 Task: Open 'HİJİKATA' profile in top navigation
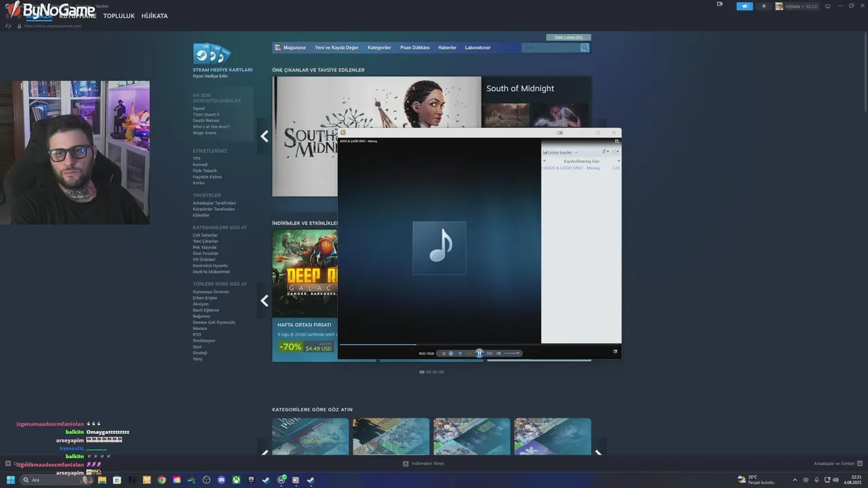tap(155, 16)
